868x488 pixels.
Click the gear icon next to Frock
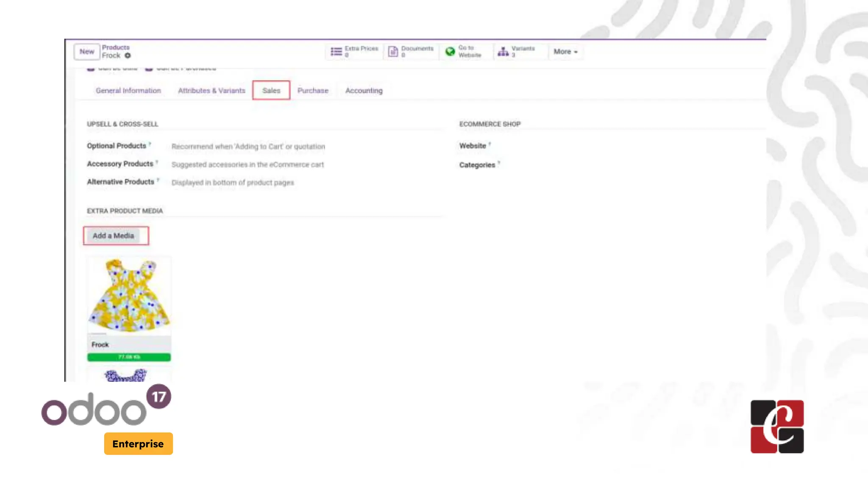[x=128, y=55]
